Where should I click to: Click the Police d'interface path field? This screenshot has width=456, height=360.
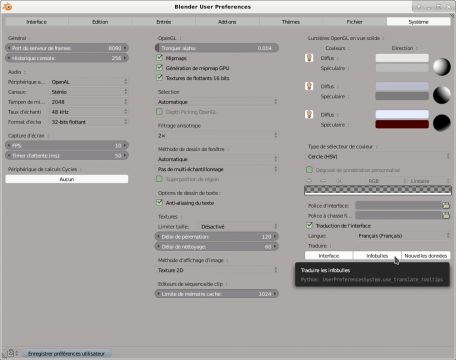click(398, 205)
